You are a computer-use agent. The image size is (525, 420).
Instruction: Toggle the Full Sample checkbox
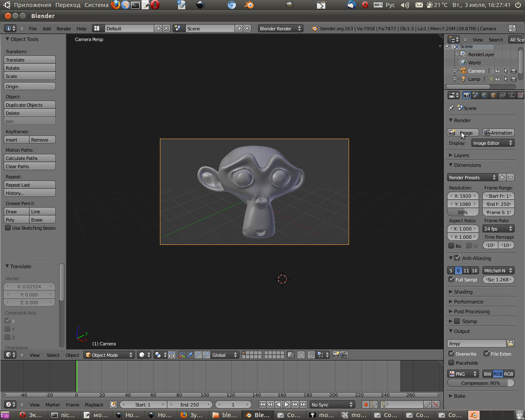point(451,279)
